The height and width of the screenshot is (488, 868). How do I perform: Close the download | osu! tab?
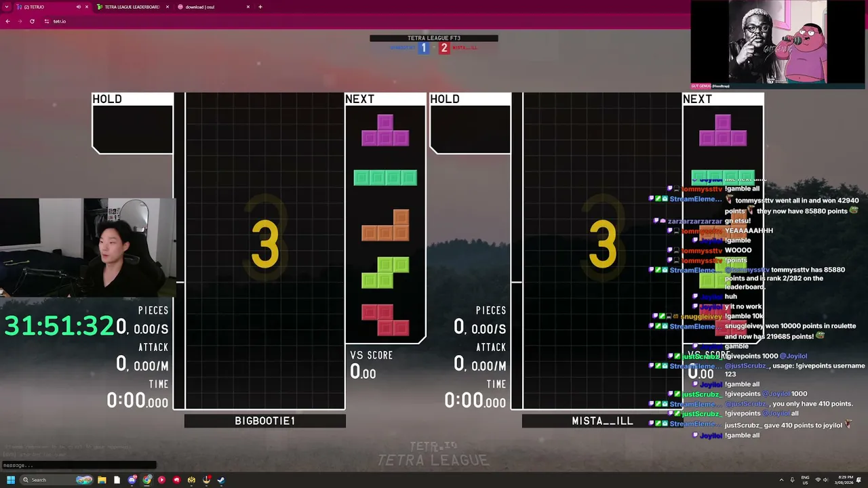tap(248, 7)
